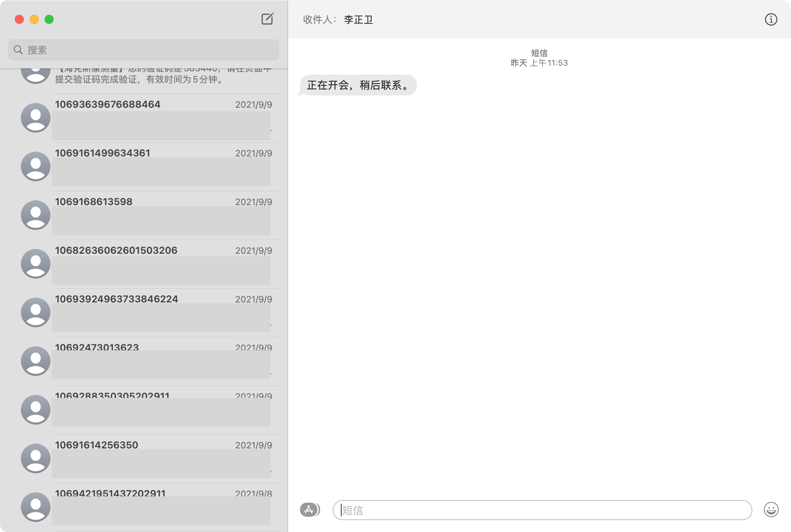Focus the 搜索 search field

click(149, 50)
